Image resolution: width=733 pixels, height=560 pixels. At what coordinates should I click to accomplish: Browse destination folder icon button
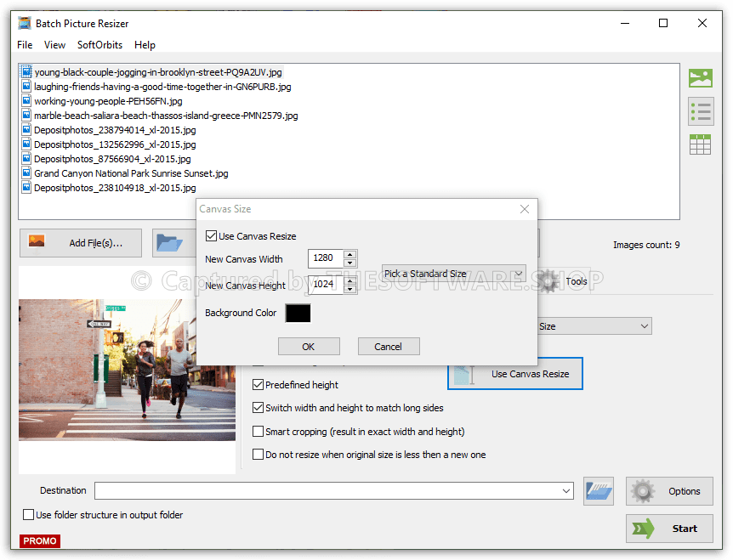click(599, 491)
